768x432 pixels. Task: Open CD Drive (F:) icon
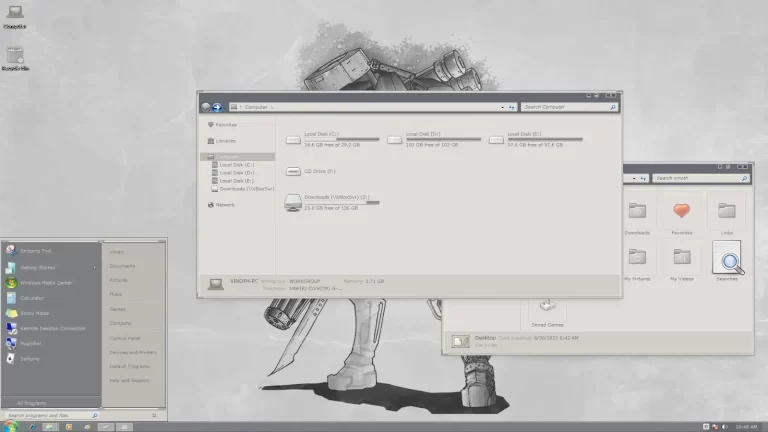293,171
